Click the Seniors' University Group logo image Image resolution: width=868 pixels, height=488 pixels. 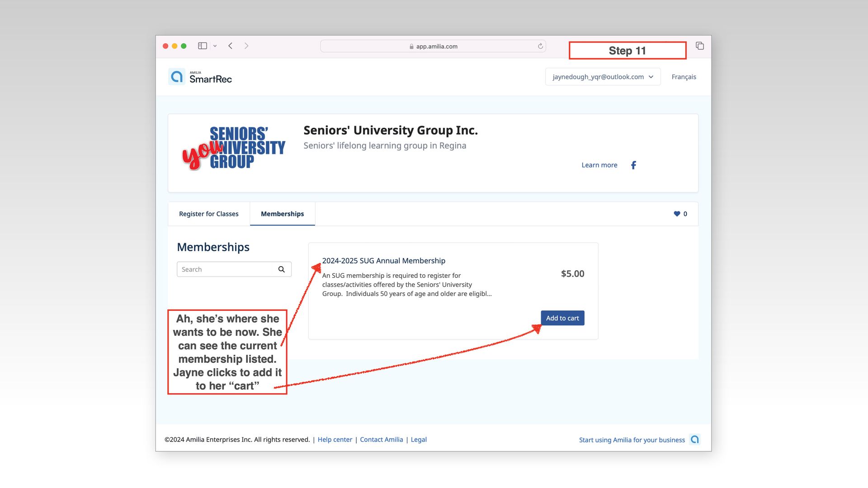click(x=234, y=148)
